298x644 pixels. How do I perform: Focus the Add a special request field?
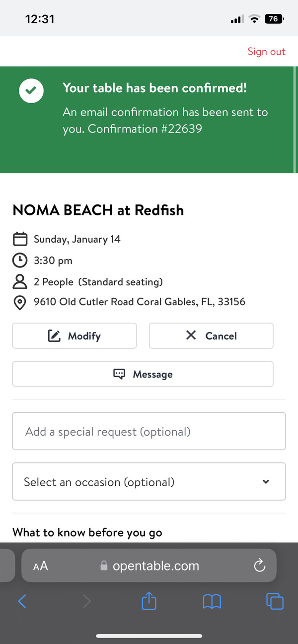149,432
